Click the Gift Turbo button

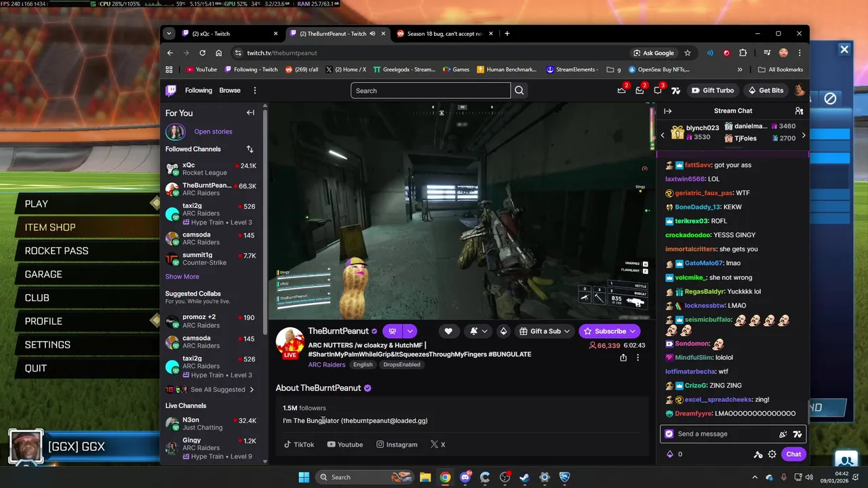click(713, 90)
